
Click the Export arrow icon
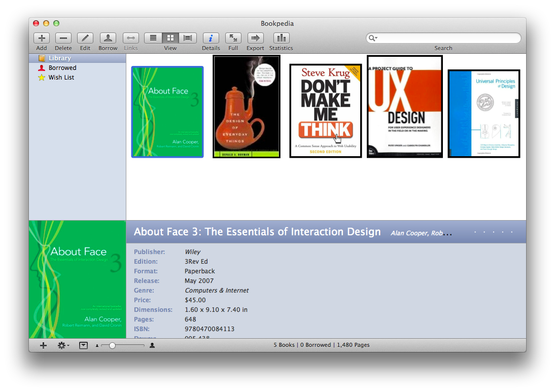pyautogui.click(x=255, y=38)
